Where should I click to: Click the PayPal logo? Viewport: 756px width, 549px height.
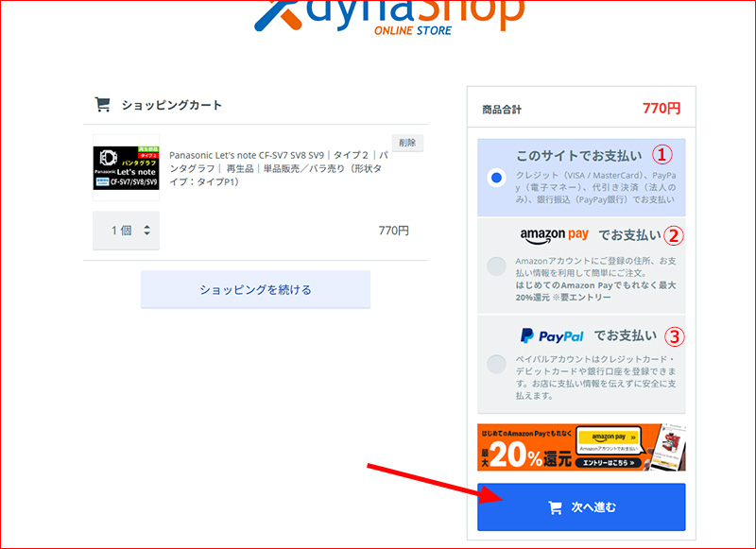coord(552,335)
